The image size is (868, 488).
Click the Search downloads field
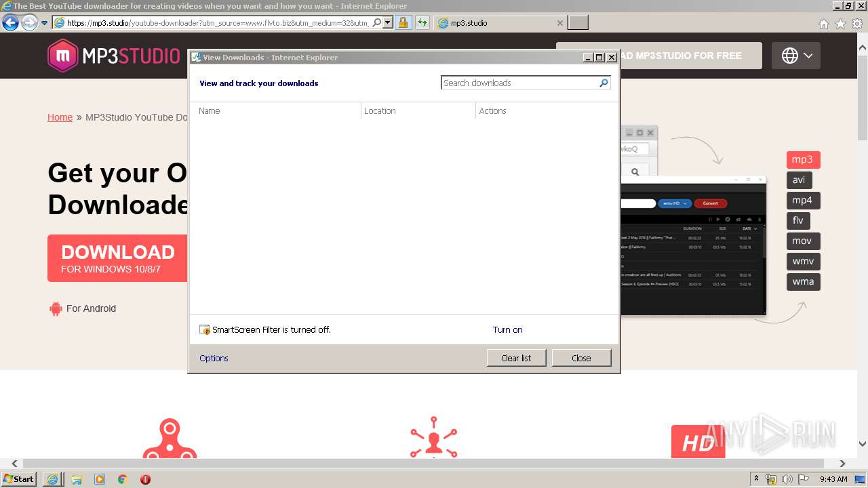click(519, 83)
